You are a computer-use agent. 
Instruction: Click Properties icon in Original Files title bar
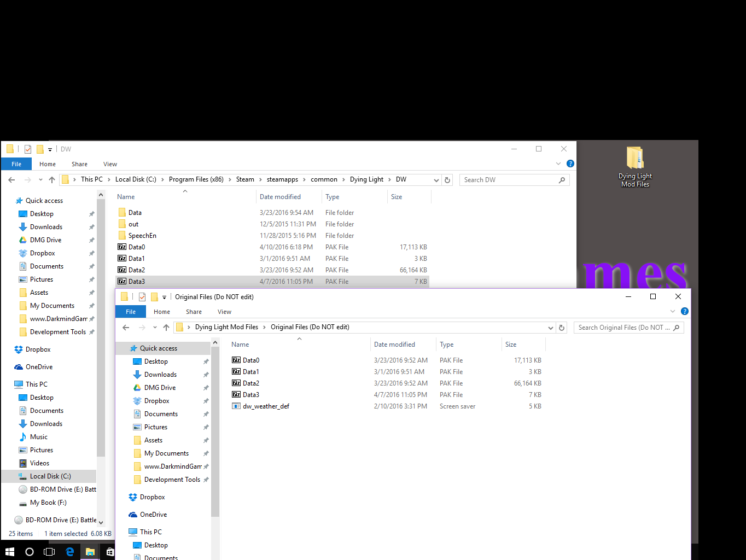coord(142,297)
